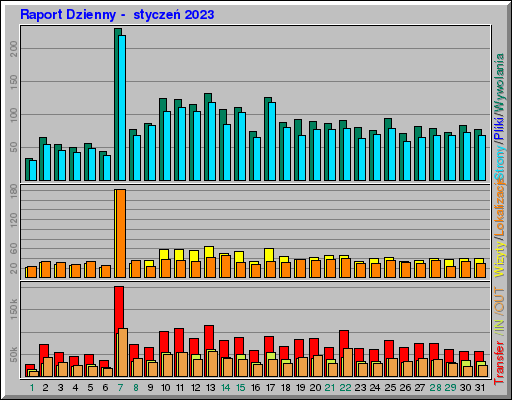Click the 'Wywolania' legend label

499,84
